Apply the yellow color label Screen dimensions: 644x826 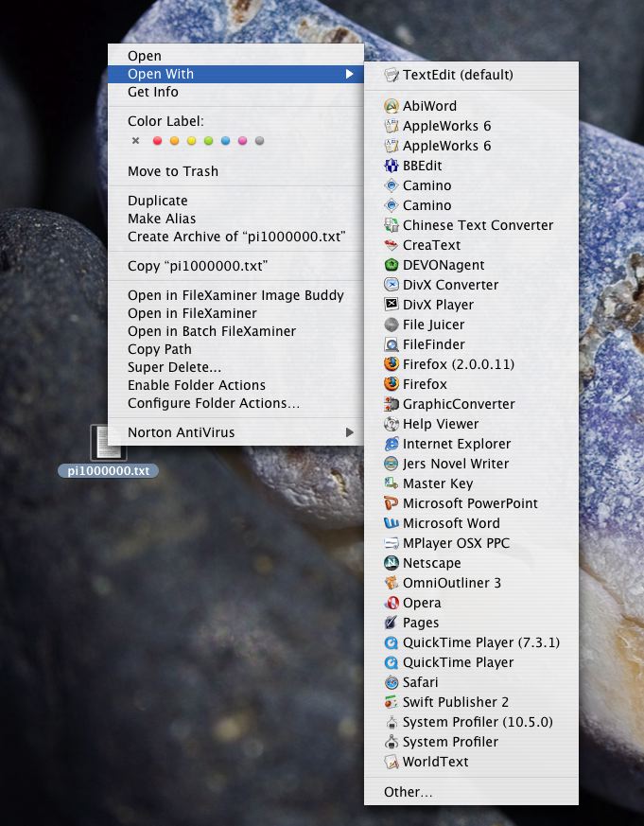coord(192,141)
